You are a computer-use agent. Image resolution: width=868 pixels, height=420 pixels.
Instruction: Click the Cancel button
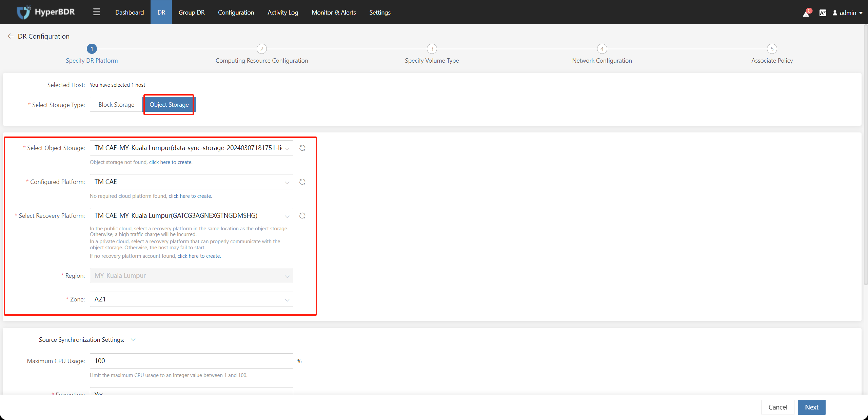[778, 407]
